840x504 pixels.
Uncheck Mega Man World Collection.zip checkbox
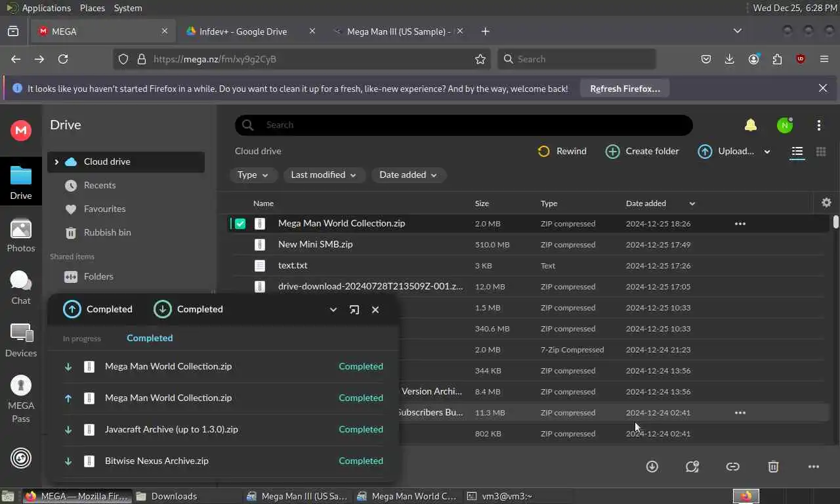click(240, 224)
